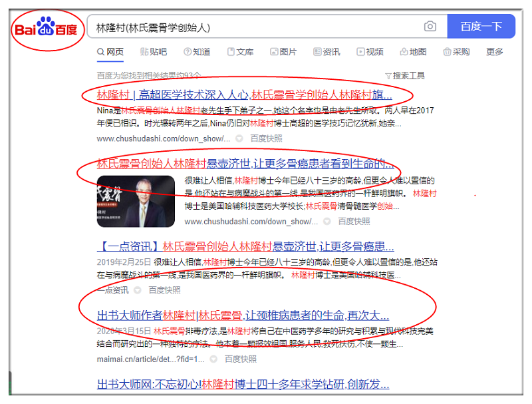Click inside the search input field
The width and height of the screenshot is (532, 404).
pos(253,27)
